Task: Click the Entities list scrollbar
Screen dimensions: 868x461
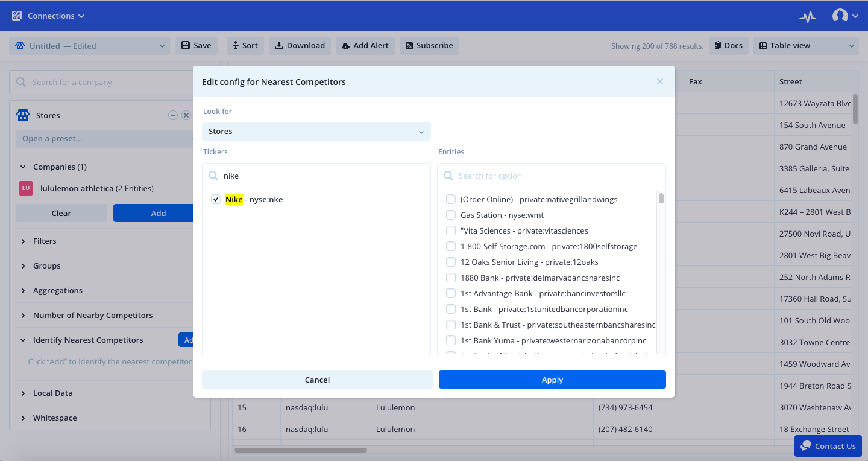Action: [x=661, y=199]
